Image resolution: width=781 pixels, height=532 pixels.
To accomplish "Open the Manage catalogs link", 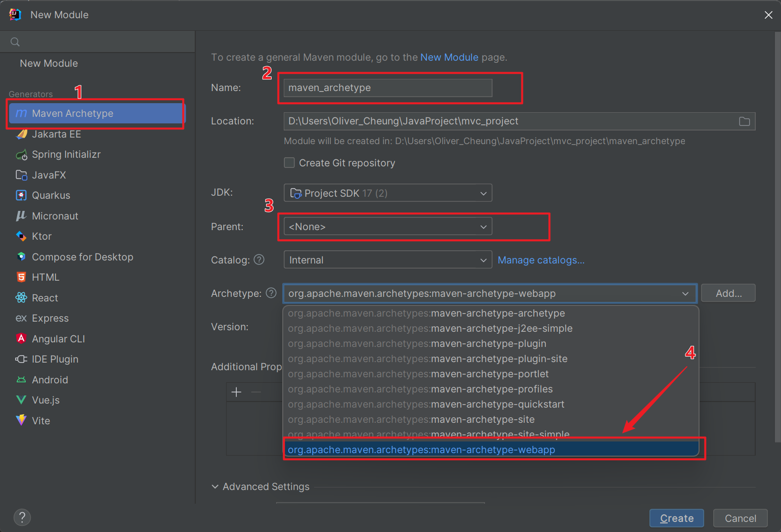I will pos(541,260).
